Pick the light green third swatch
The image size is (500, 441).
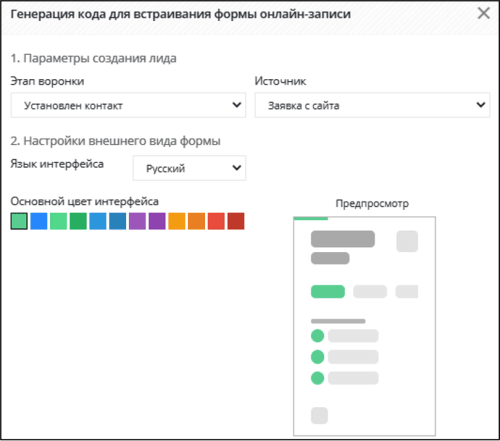(x=58, y=221)
